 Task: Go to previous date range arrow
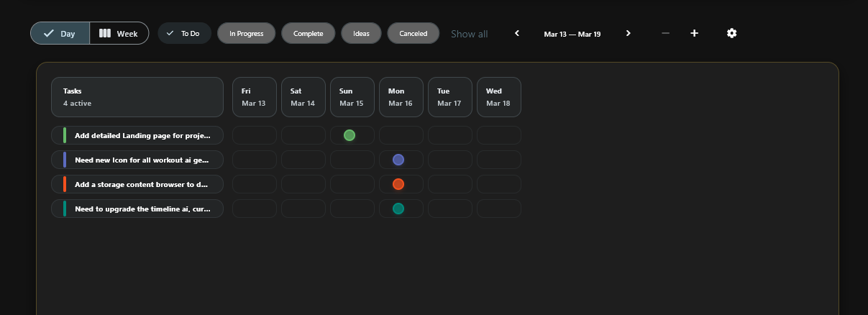pos(517,33)
